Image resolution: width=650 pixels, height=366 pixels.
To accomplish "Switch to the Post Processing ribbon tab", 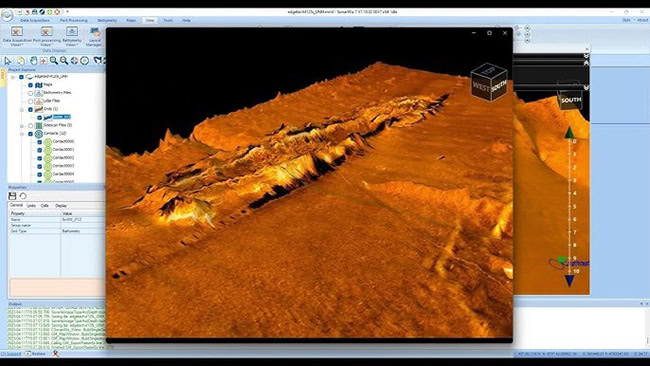I will pyautogui.click(x=74, y=20).
